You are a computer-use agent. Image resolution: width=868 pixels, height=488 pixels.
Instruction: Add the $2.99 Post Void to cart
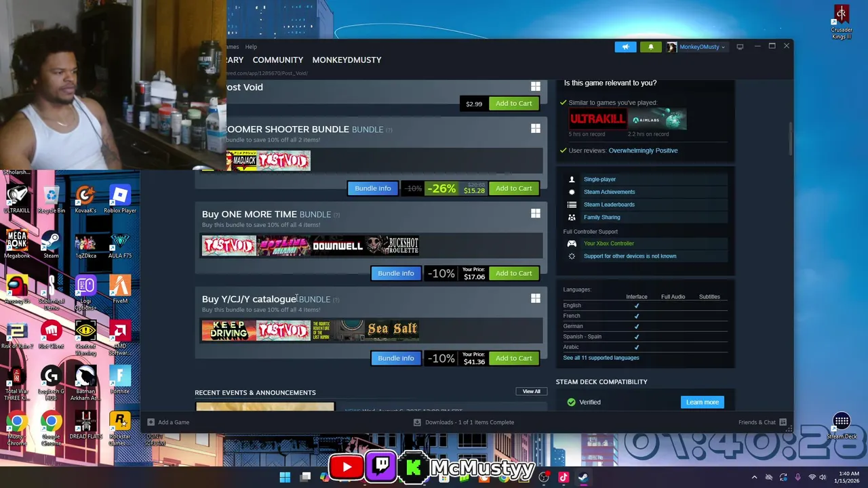[513, 104]
